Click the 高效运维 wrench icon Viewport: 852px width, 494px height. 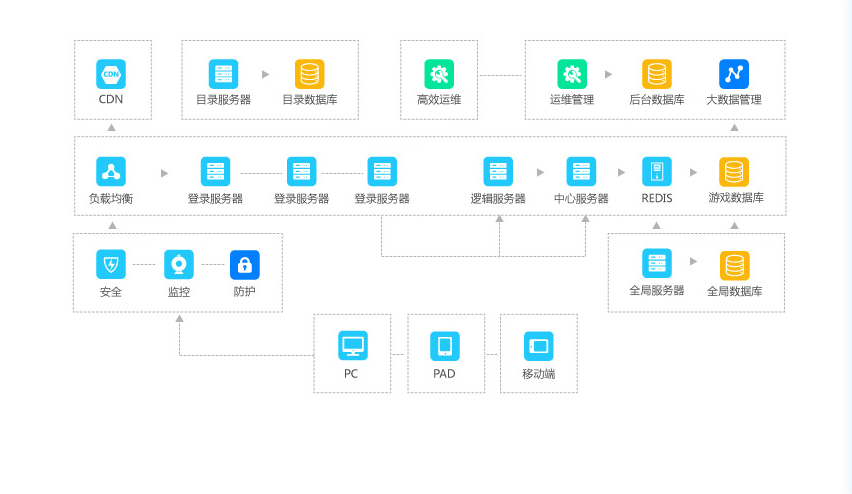pos(439,74)
